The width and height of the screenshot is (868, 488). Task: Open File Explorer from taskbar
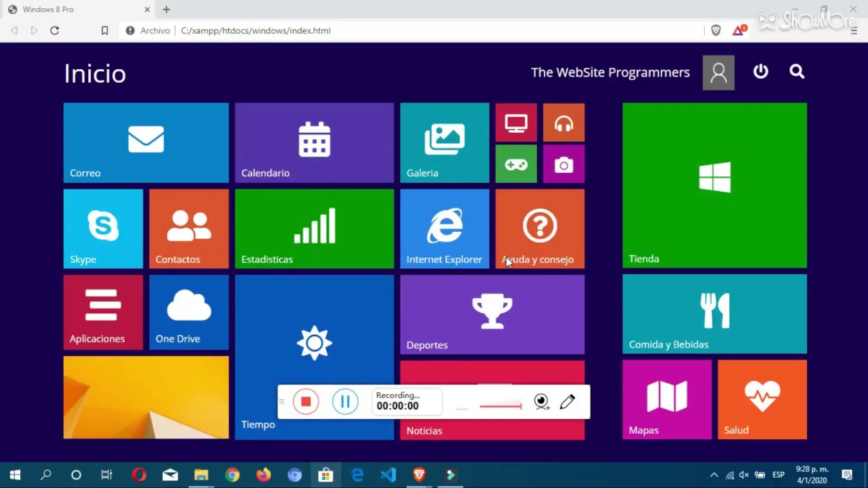click(201, 475)
